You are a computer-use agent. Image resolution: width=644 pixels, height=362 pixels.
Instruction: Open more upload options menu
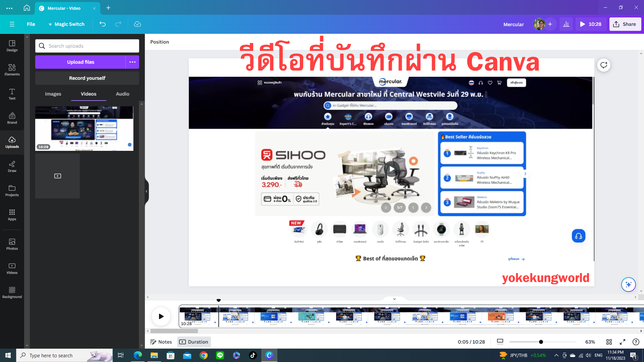pyautogui.click(x=132, y=62)
